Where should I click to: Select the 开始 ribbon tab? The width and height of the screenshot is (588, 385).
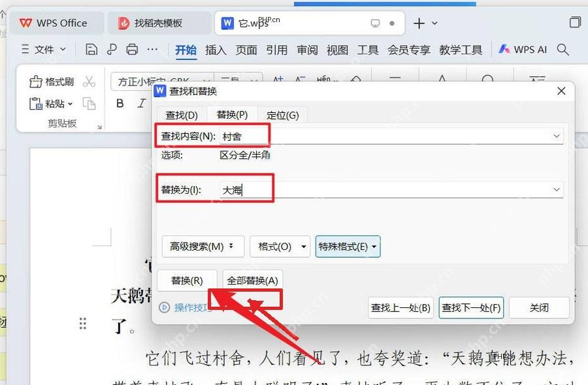(186, 50)
